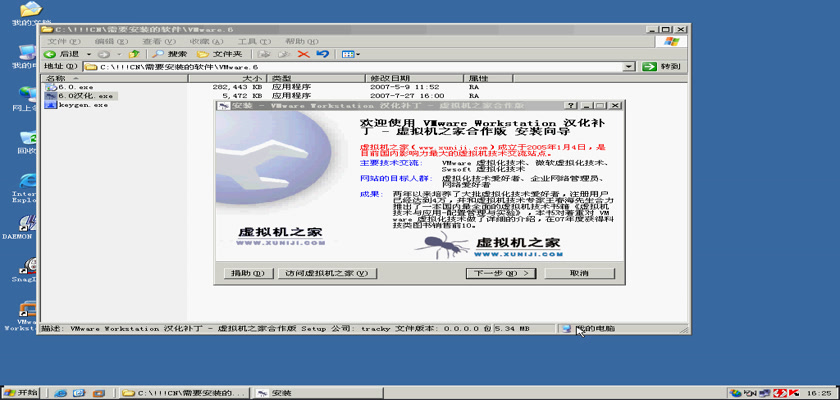Click the keygen.exe file icon

pos(51,105)
